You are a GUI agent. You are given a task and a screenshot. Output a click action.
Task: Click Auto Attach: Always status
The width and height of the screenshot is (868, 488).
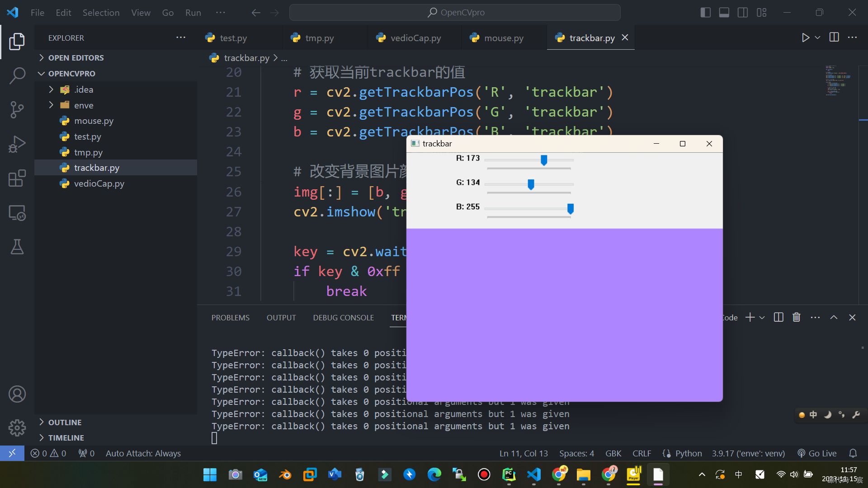pyautogui.click(x=143, y=453)
